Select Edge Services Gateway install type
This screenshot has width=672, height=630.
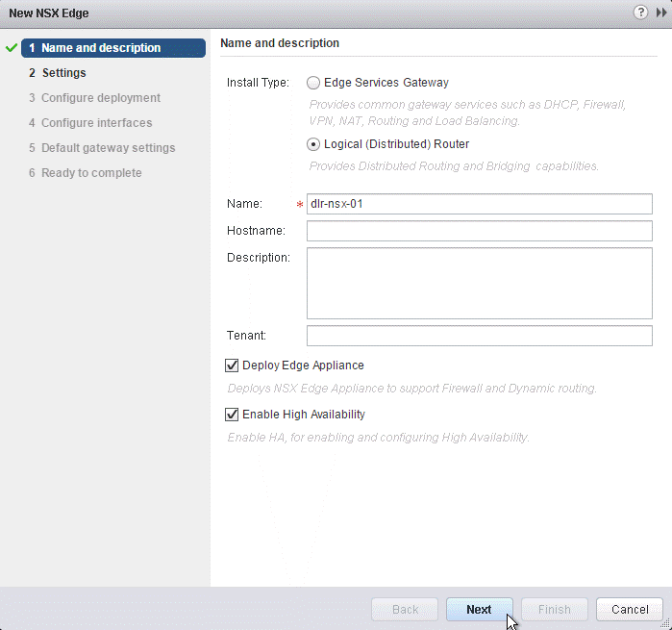click(x=313, y=83)
